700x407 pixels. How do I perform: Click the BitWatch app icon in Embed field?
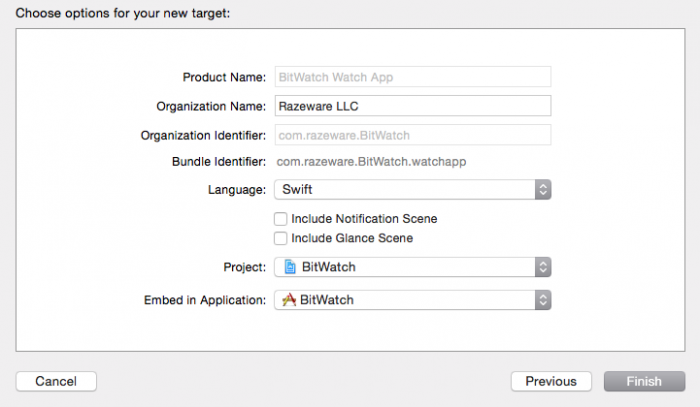coord(289,300)
